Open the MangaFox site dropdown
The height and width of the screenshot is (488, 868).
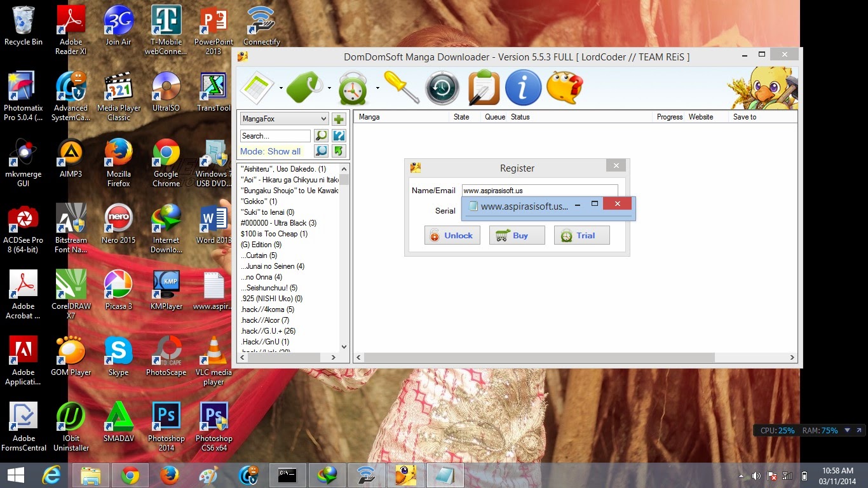tap(284, 119)
